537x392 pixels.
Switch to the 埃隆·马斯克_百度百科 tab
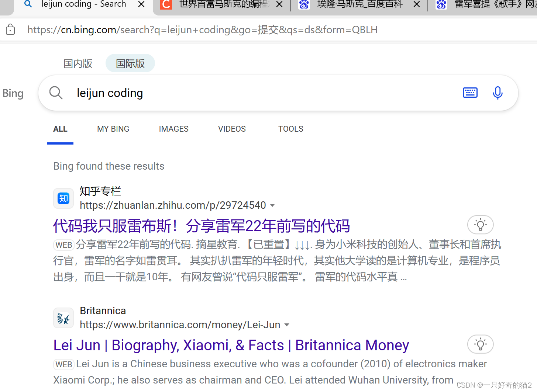[359, 4]
